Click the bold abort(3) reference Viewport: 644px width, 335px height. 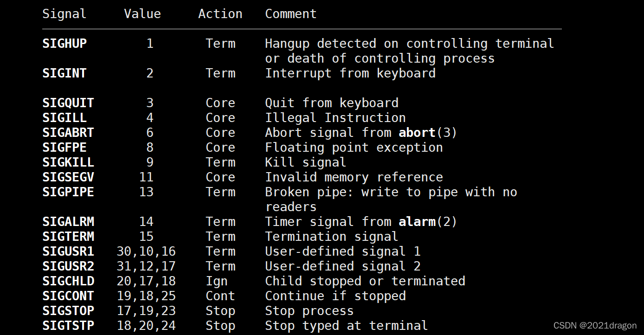(x=427, y=133)
